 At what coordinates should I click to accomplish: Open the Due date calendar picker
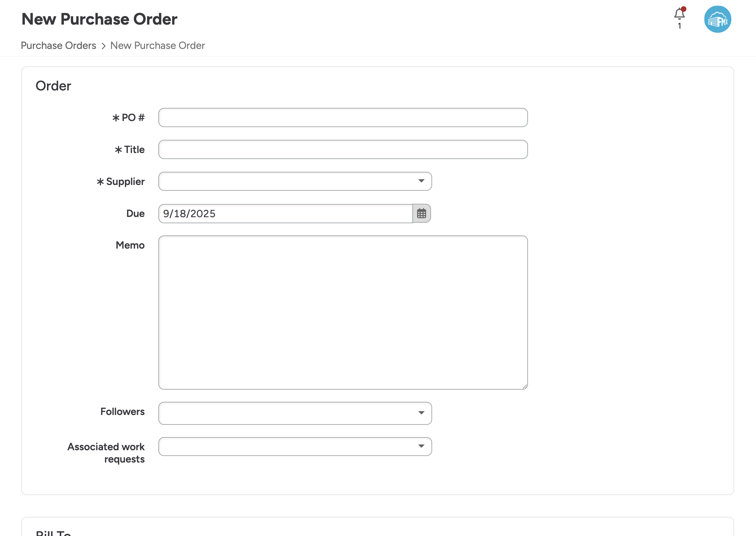click(421, 214)
